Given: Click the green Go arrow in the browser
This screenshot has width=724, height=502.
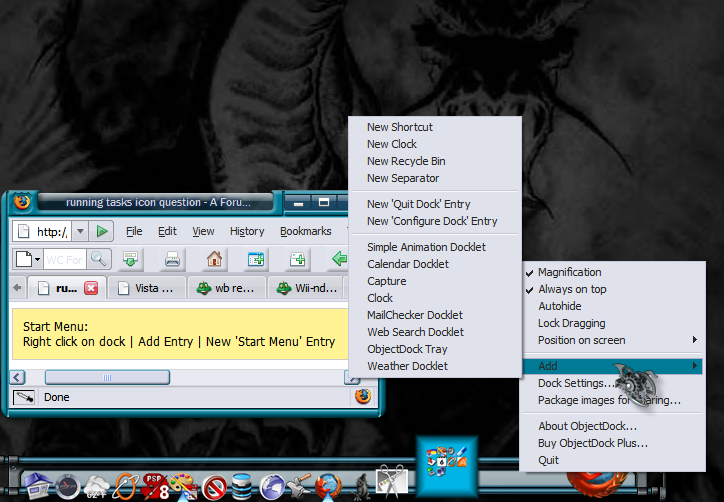Looking at the screenshot, I should pos(102,231).
